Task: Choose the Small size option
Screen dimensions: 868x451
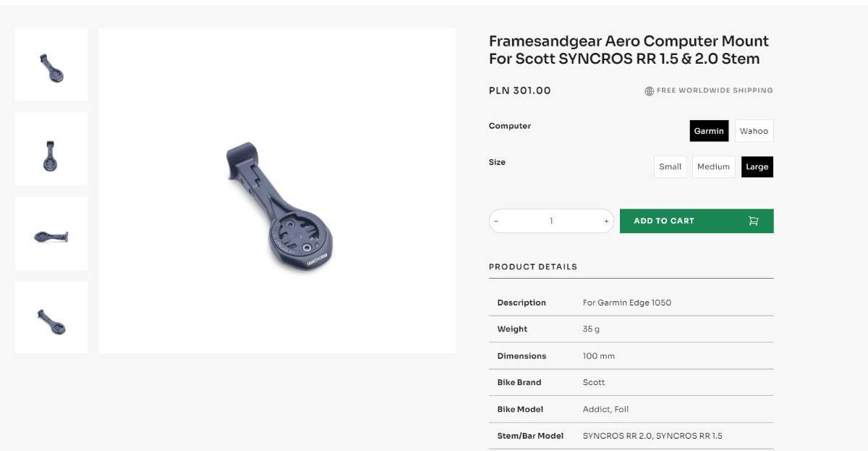Action: click(670, 167)
